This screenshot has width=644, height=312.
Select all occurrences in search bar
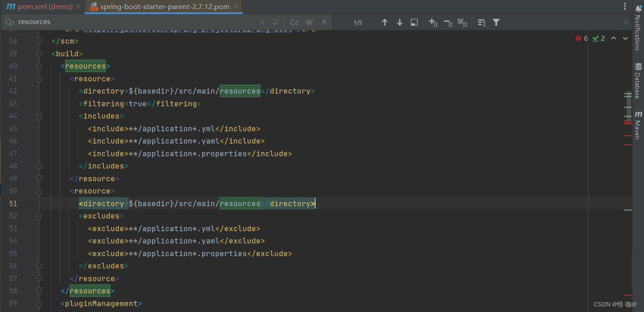[463, 22]
